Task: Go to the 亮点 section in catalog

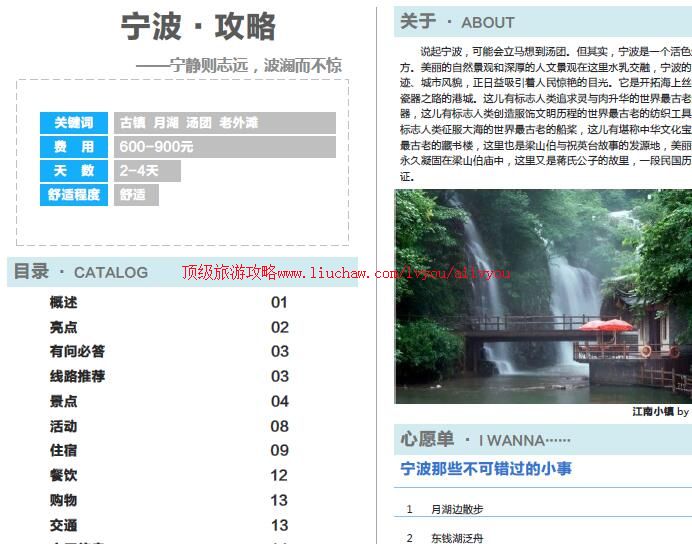Action: click(64, 327)
